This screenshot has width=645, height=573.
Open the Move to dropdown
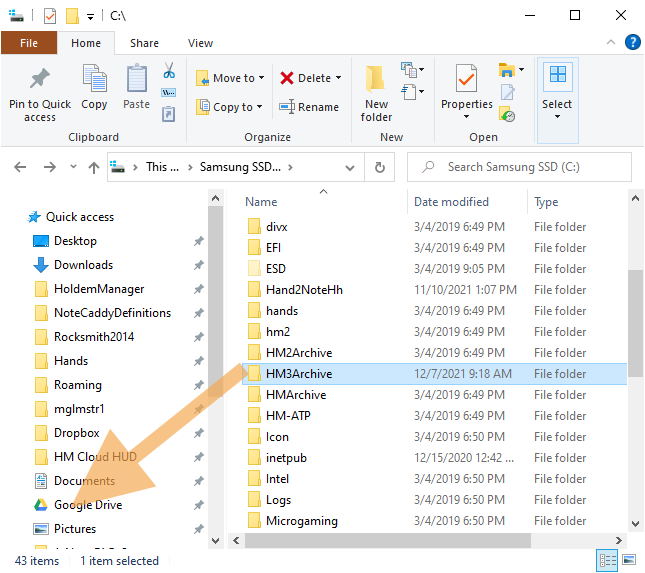(230, 78)
